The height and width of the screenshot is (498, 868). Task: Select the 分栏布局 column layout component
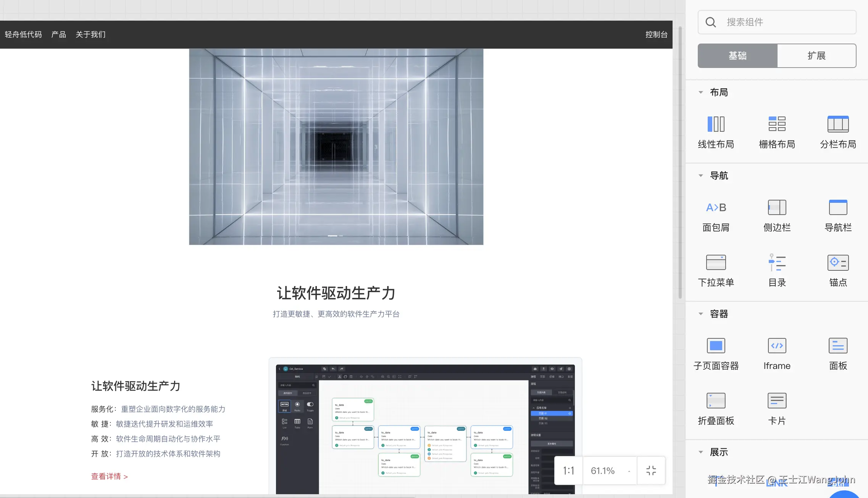point(837,132)
